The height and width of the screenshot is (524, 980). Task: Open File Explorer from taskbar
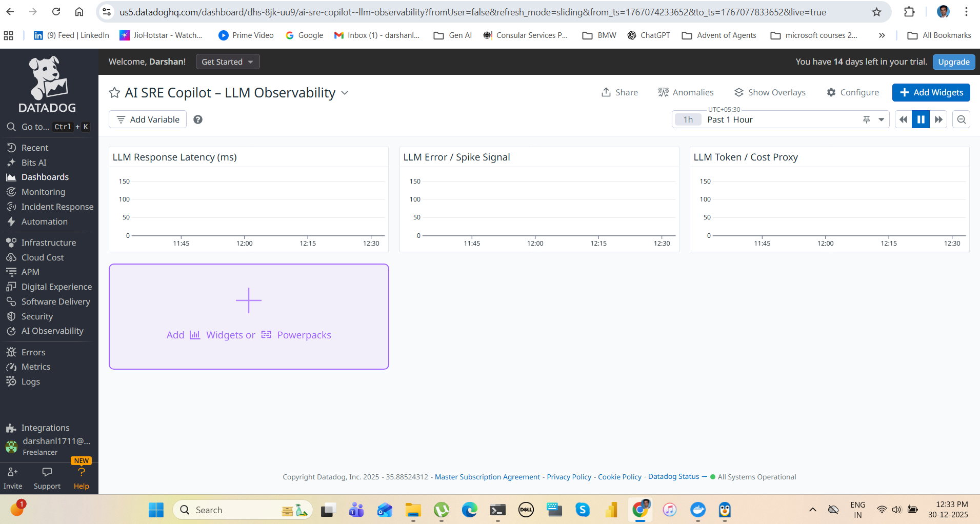point(413,510)
